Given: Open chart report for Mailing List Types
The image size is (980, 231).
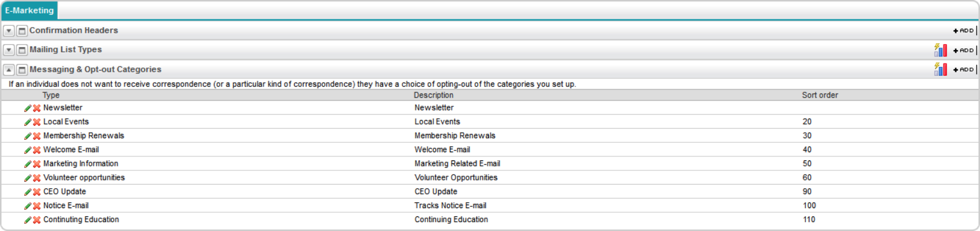Looking at the screenshot, I should tap(940, 50).
